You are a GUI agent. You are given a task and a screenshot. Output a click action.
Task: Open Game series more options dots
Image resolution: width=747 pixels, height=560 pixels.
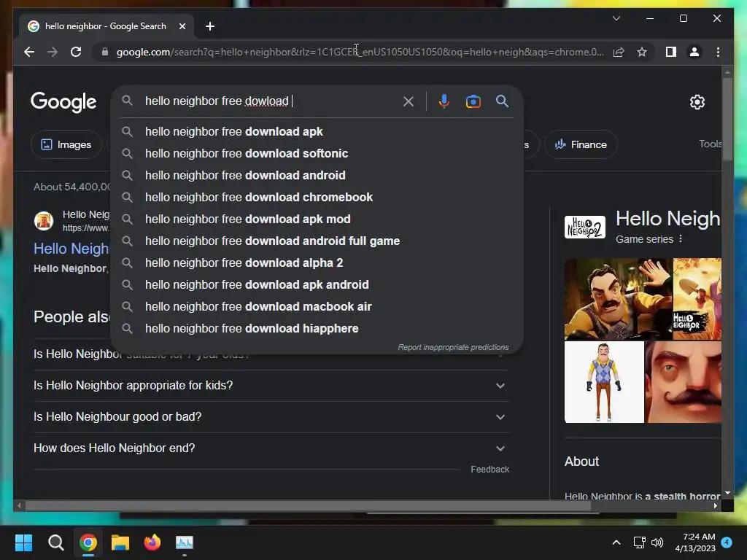point(681,238)
